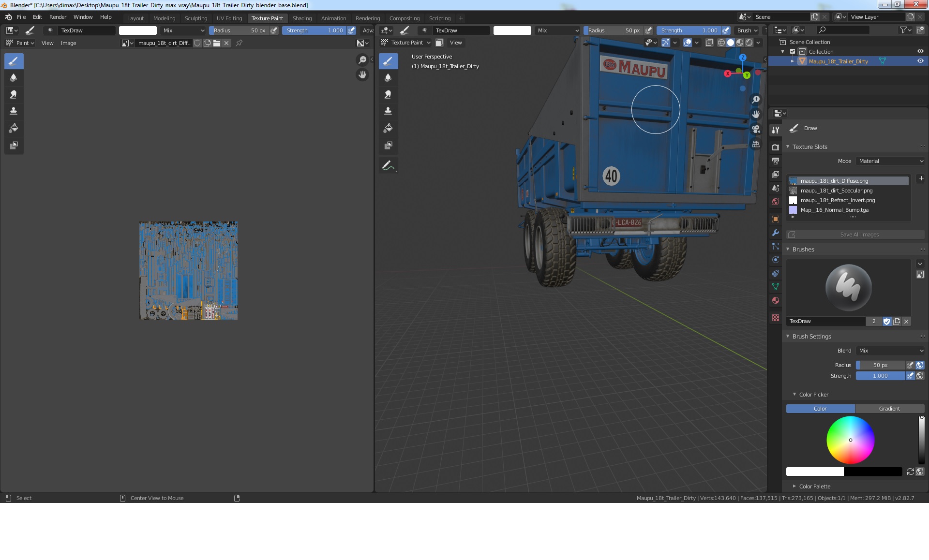Viewport: 929px width, 560px height.
Task: Toggle show overlays in viewport header
Action: click(687, 43)
